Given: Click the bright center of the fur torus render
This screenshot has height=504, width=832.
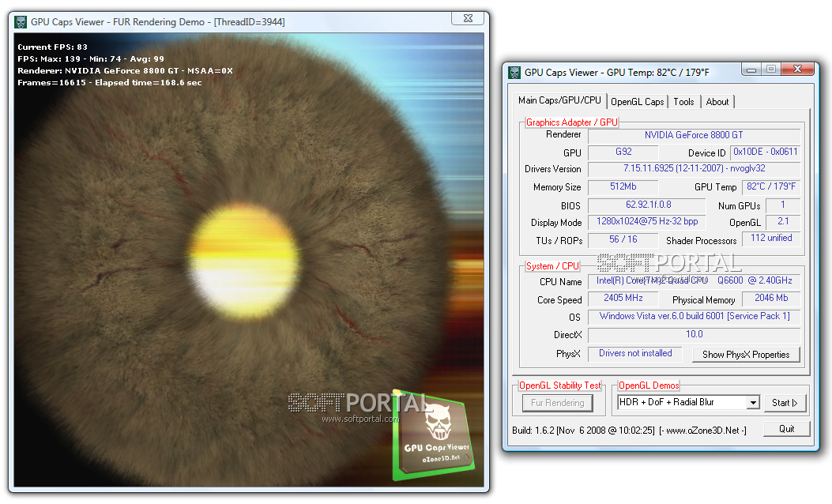Looking at the screenshot, I should 244,260.
